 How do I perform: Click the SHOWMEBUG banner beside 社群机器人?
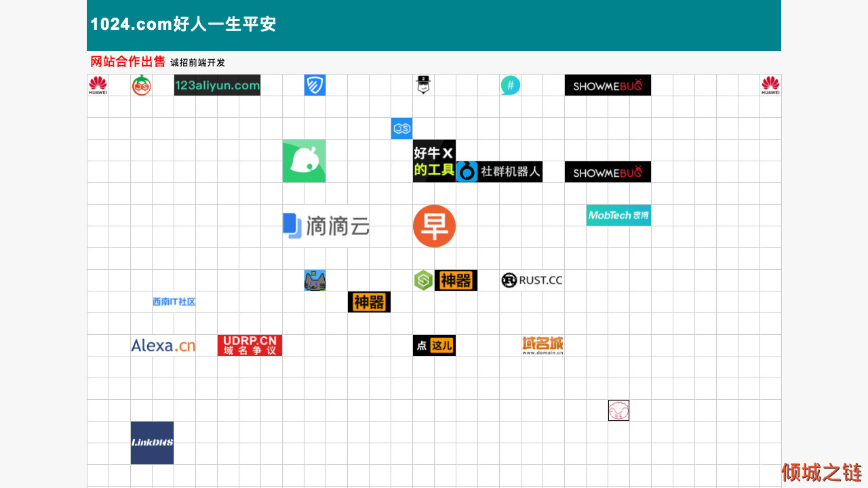(x=608, y=172)
